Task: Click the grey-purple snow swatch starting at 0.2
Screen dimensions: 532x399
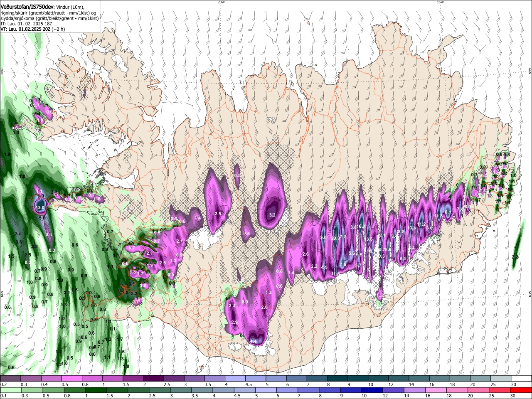Action: (10, 379)
